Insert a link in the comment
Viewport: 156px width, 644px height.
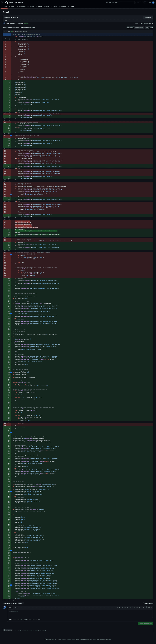click(130, 607)
